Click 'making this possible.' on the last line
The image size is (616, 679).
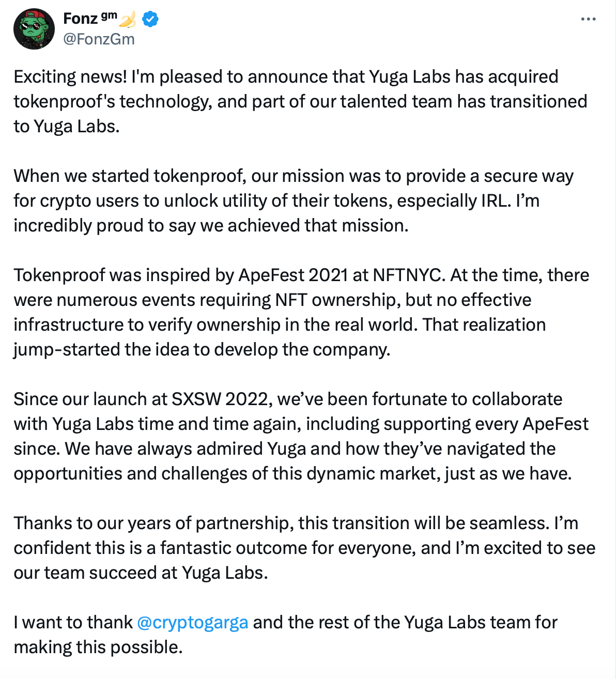click(x=98, y=647)
